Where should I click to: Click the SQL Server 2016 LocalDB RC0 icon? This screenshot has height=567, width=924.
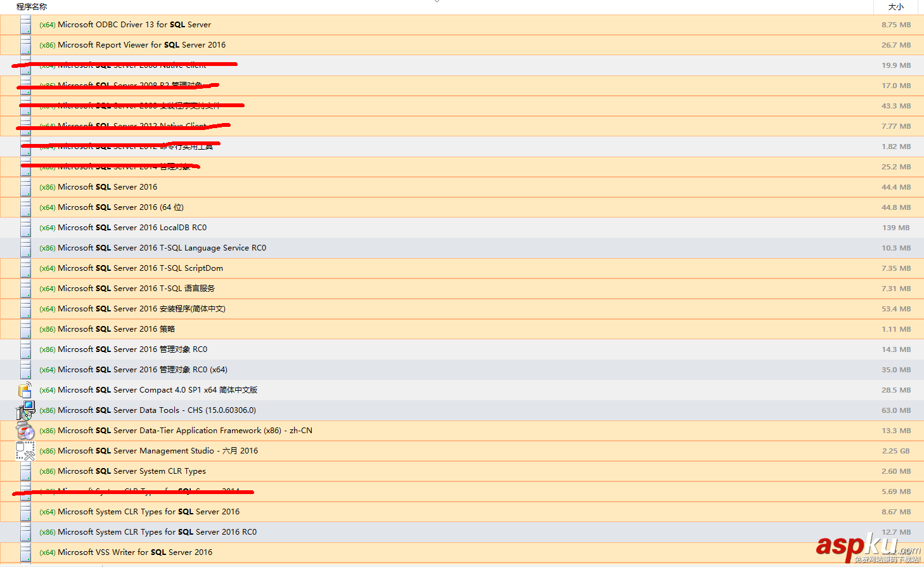coord(25,228)
